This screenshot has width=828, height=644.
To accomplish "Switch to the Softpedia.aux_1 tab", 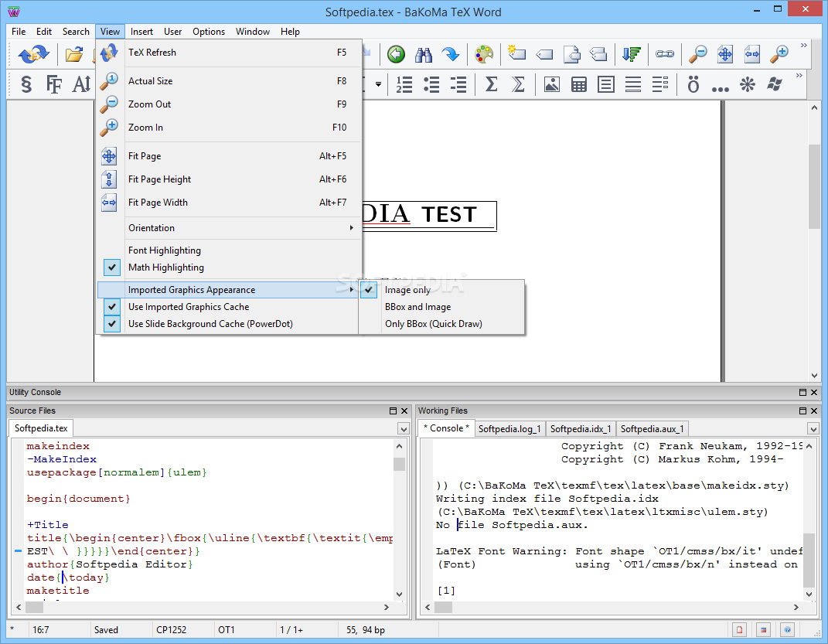I will click(x=653, y=428).
